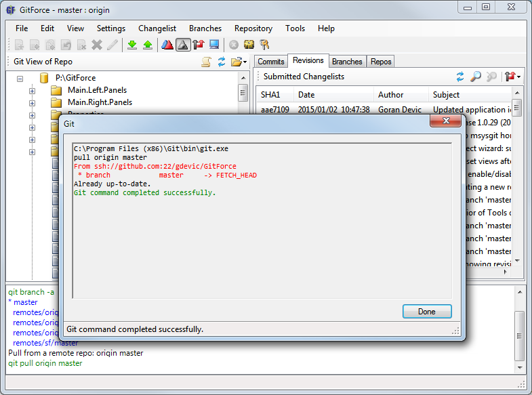Select the P:\GitForce repository root

coord(75,78)
